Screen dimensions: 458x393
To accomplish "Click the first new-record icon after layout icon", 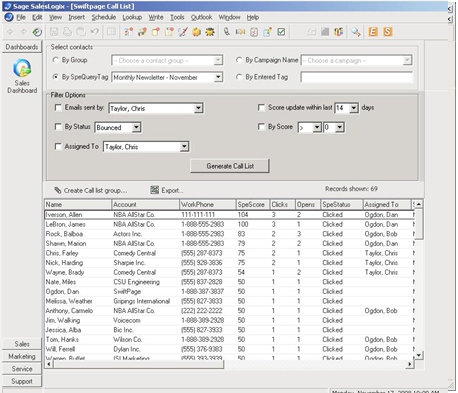I will 128,32.
